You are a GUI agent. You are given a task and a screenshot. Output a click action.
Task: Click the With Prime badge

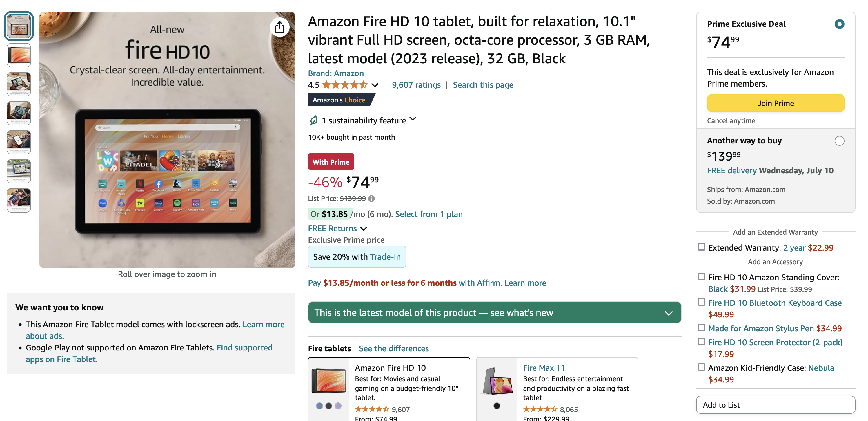331,162
